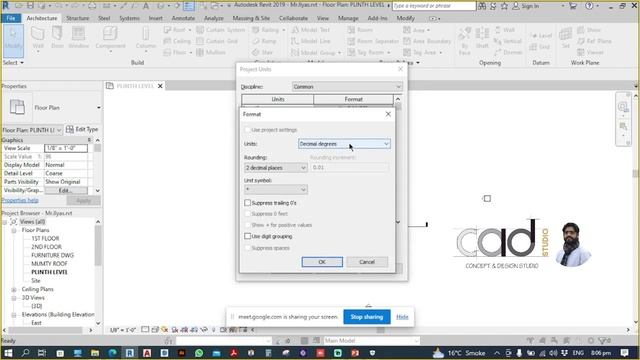Open the Massing & Site ribbon tab
Screen dimensions: 640x360
click(251, 18)
